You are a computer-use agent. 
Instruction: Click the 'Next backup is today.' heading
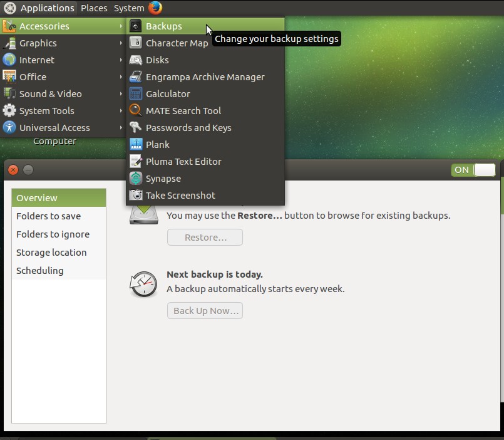pos(215,275)
